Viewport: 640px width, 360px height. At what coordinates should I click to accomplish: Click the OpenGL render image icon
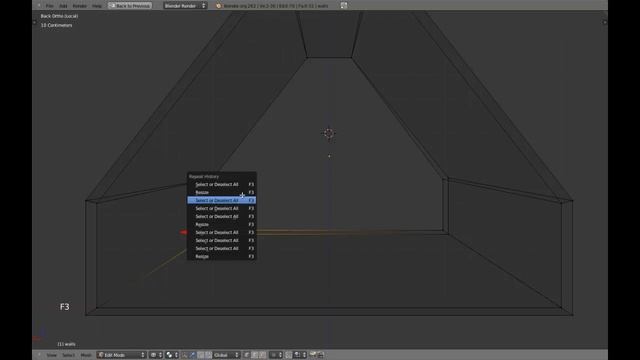point(313,355)
